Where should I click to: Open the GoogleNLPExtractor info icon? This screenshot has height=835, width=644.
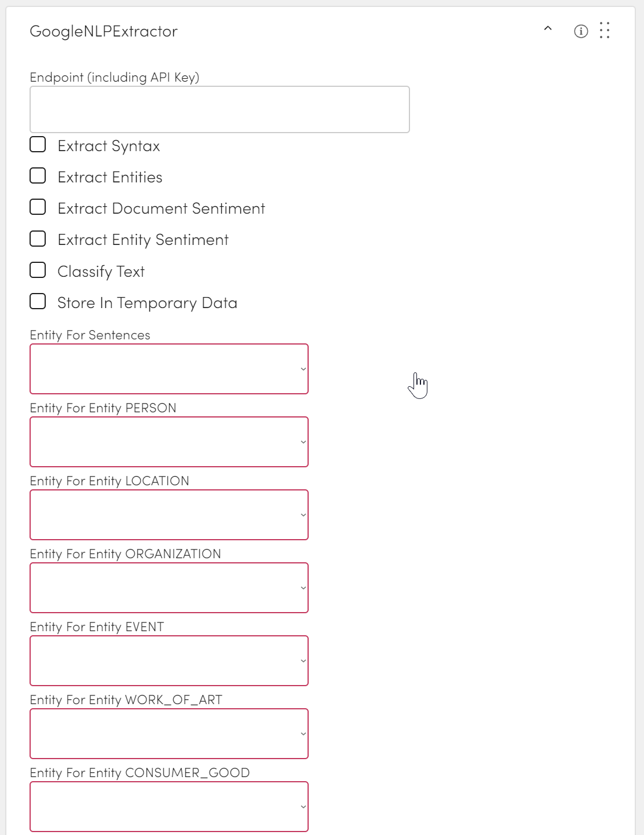581,31
